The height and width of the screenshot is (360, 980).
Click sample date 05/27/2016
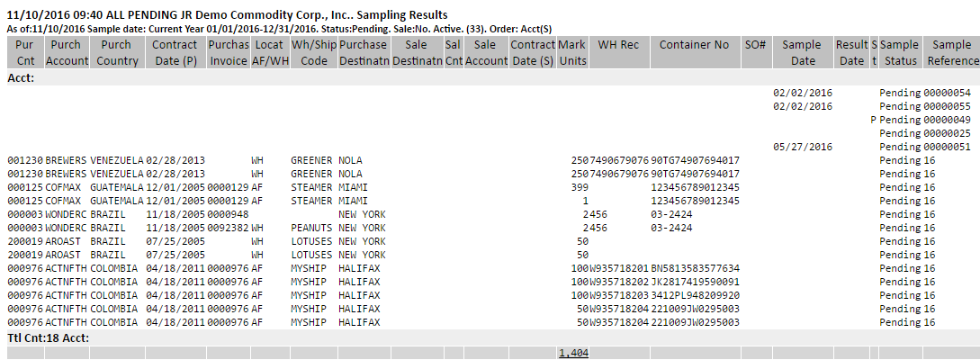pos(803,147)
